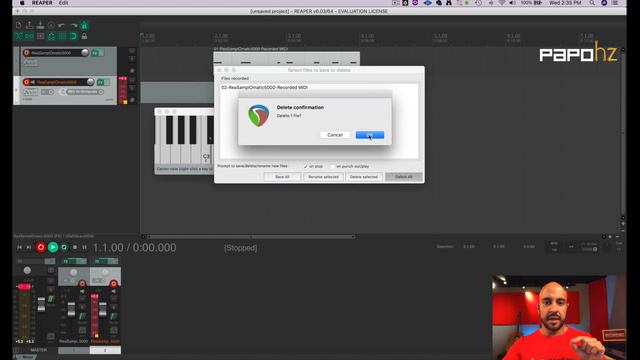Click Rename selected button
The height and width of the screenshot is (360, 640).
(323, 177)
